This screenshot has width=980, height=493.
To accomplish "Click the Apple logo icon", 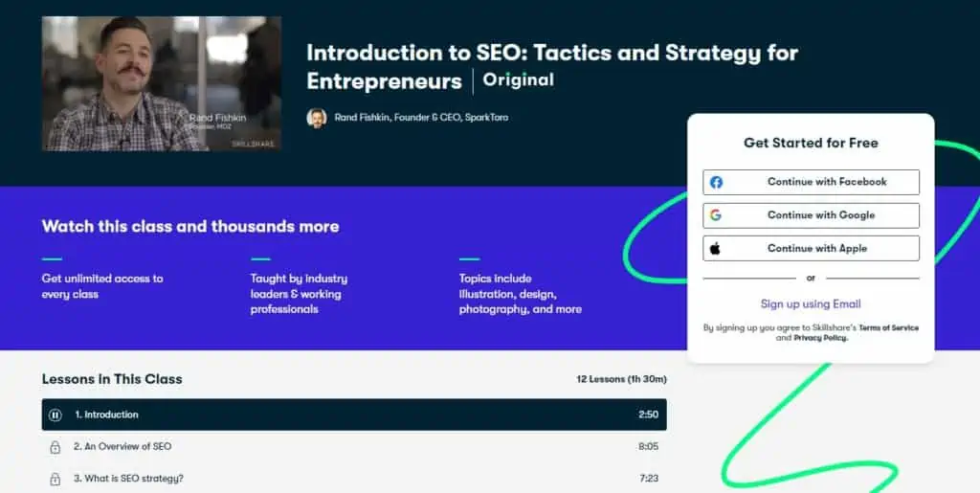I will pos(716,248).
